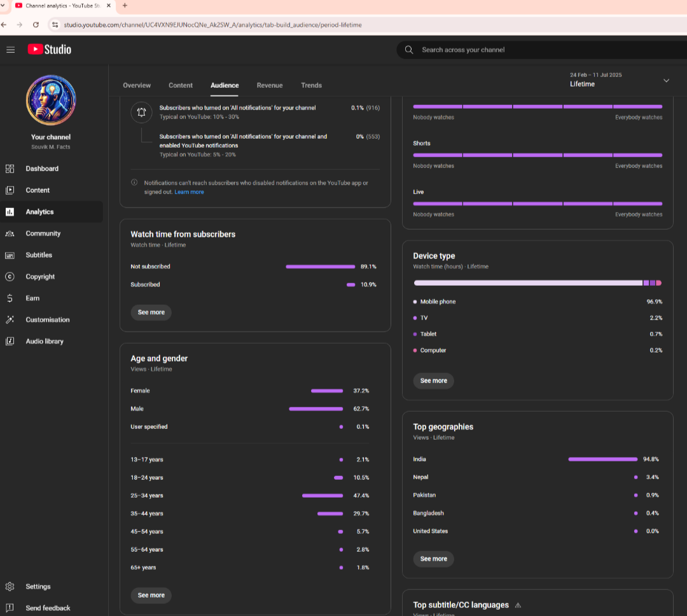Click the Top subtitle/CC languages heading

461,605
